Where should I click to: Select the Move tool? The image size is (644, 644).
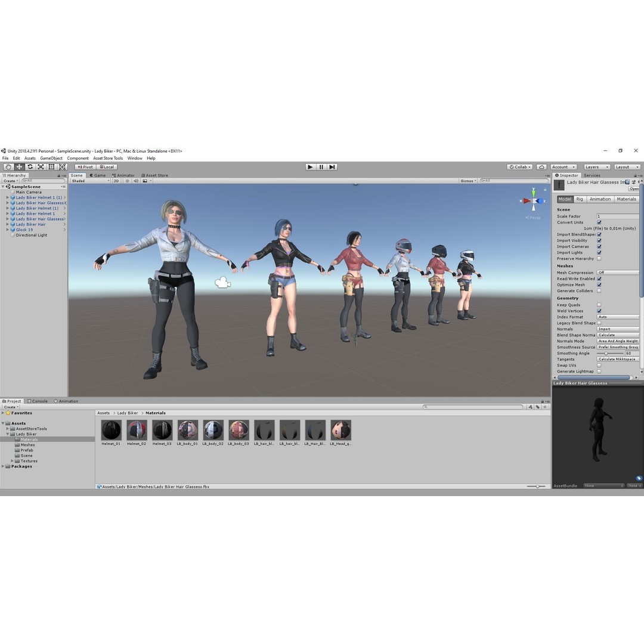[x=19, y=167]
